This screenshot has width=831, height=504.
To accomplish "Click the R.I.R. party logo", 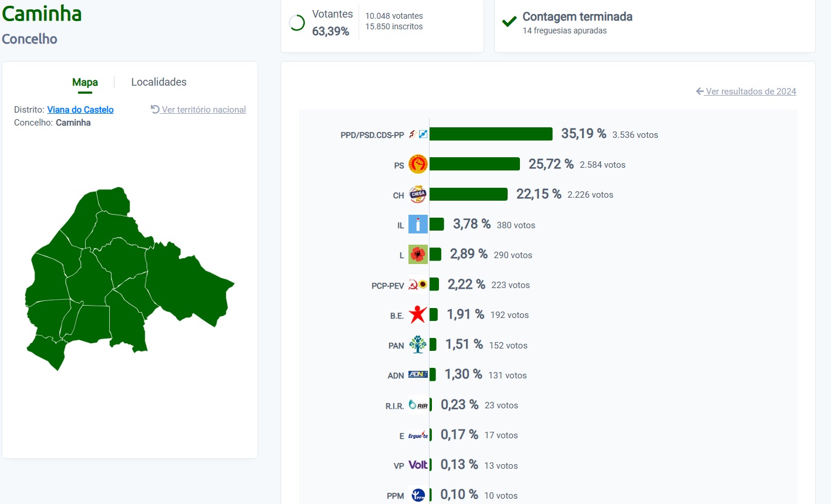I will (x=418, y=405).
